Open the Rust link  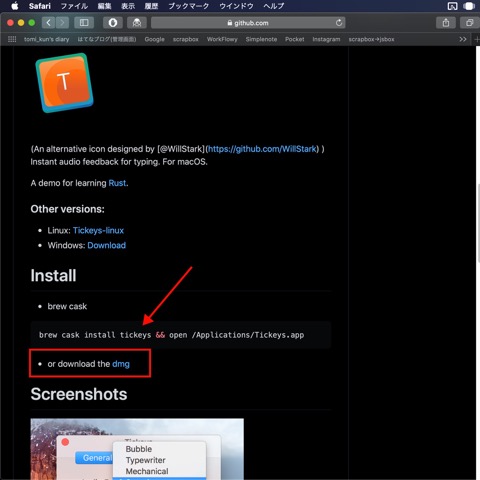(117, 183)
